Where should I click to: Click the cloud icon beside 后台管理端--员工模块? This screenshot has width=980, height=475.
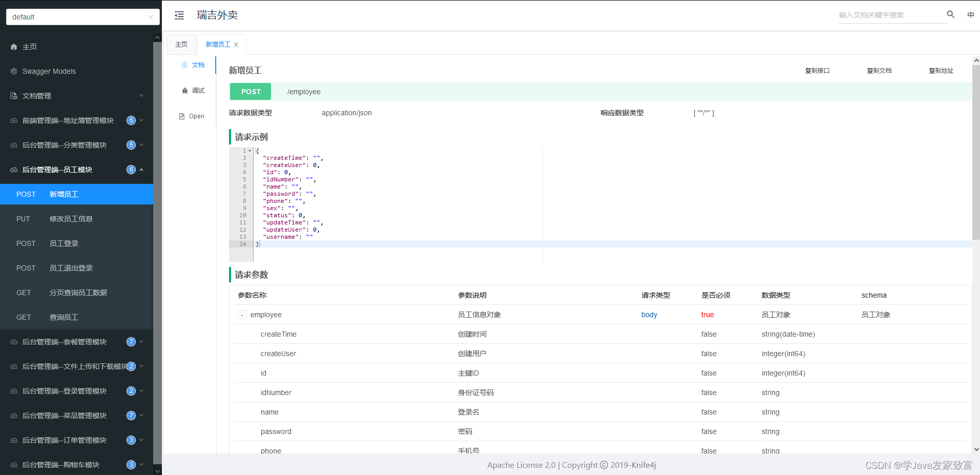coord(14,170)
